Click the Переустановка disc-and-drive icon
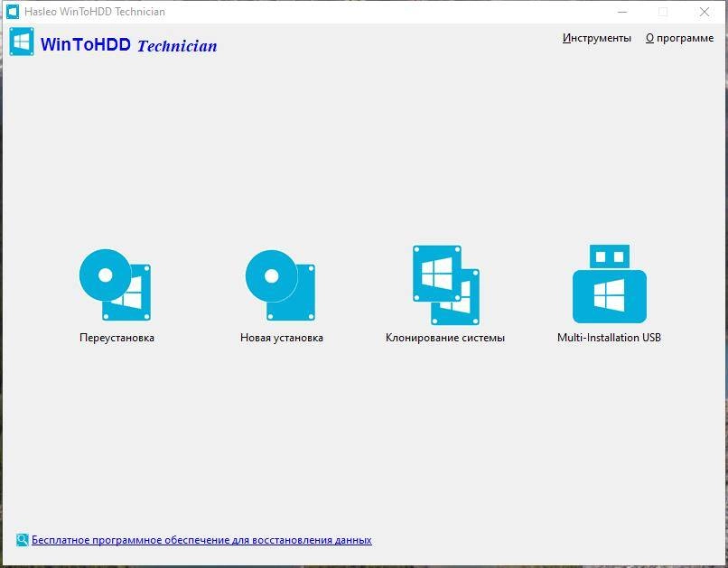Screen dimensions: 728x568 [x=115, y=285]
